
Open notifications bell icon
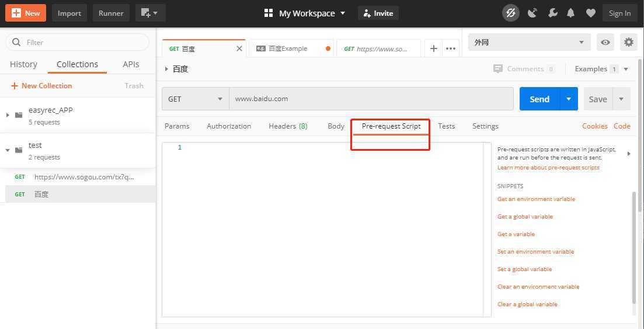click(x=571, y=13)
